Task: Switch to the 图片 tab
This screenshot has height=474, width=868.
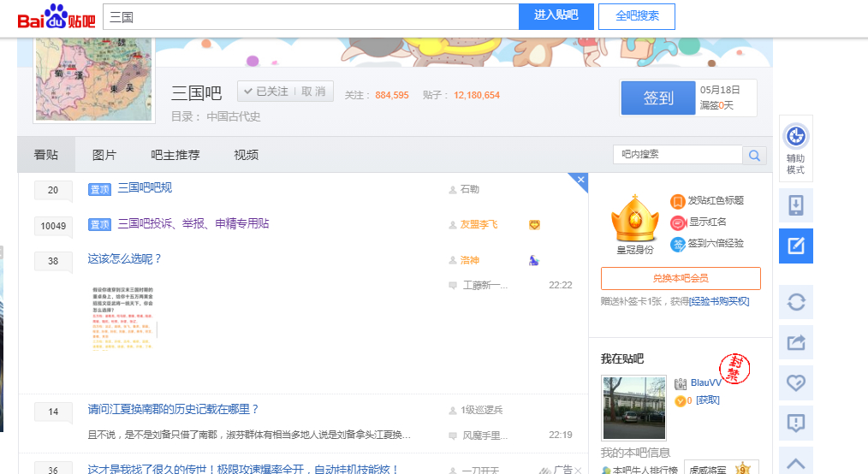Action: pyautogui.click(x=104, y=155)
